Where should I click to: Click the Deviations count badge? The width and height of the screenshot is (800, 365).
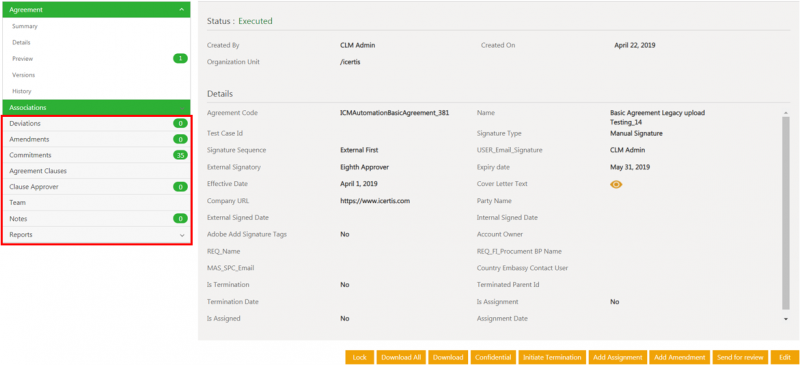point(180,124)
